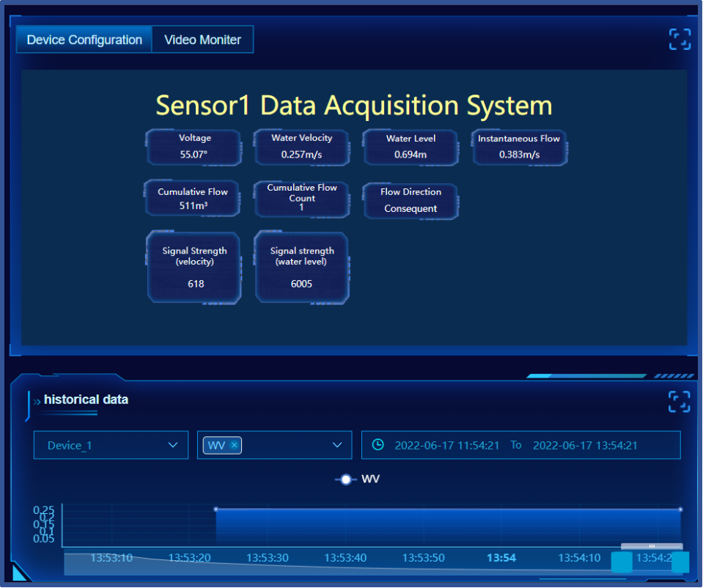Select the 13:54 label on the timeline
The height and width of the screenshot is (588, 703).
501,557
